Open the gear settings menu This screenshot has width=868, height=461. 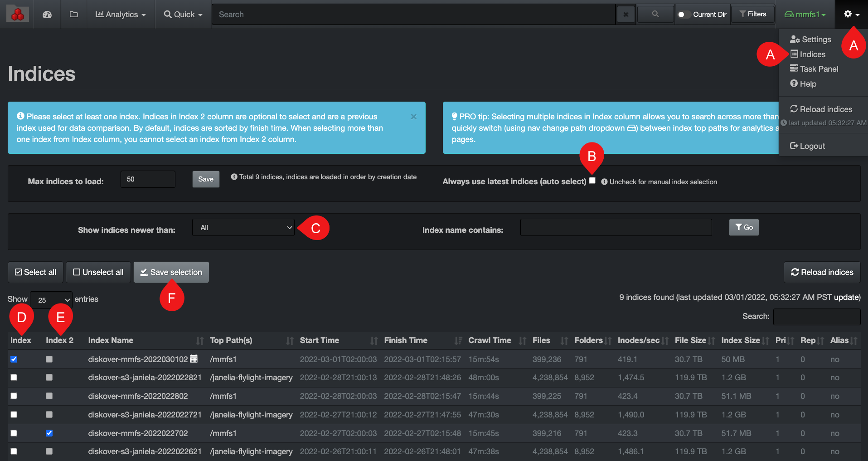tap(848, 14)
